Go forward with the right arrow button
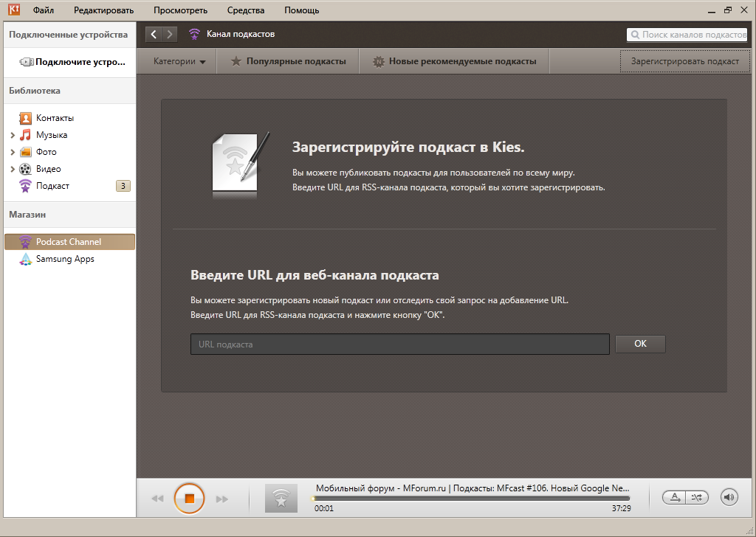The image size is (756, 537). 169,34
